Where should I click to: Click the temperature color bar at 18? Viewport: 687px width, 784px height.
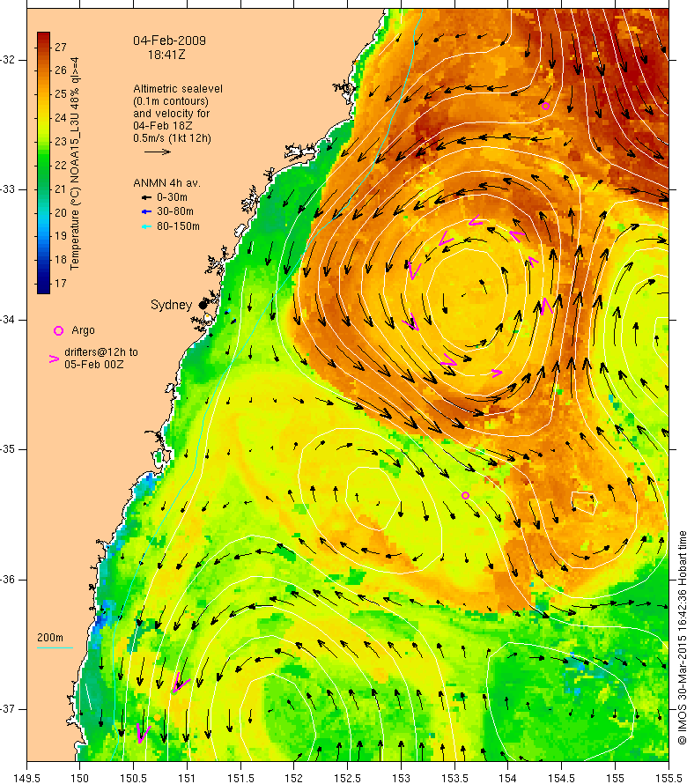click(x=43, y=260)
